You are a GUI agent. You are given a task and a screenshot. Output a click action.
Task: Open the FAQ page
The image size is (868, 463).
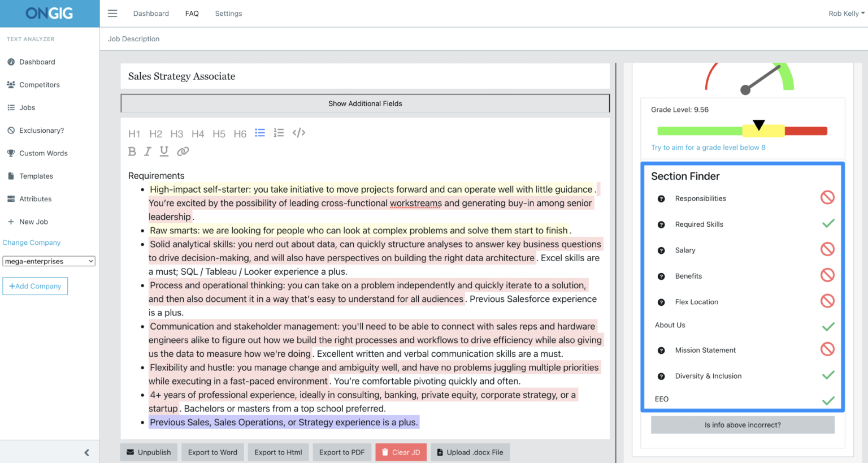(x=192, y=13)
